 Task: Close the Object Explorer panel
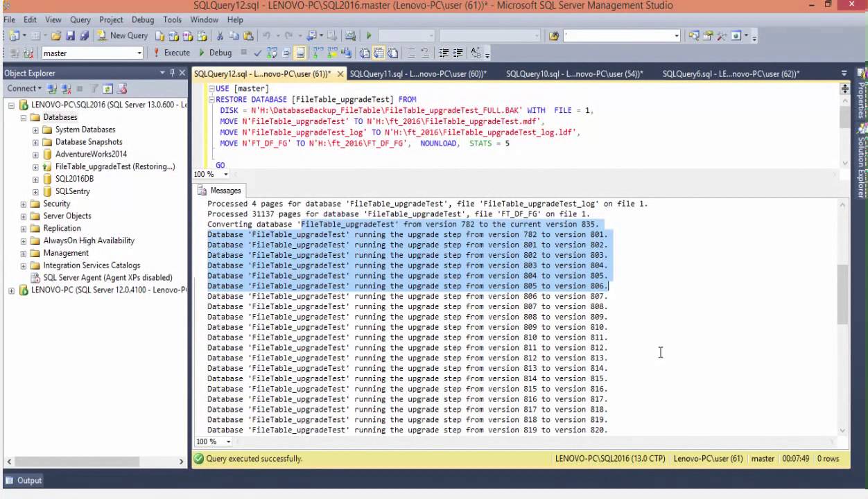coord(182,73)
